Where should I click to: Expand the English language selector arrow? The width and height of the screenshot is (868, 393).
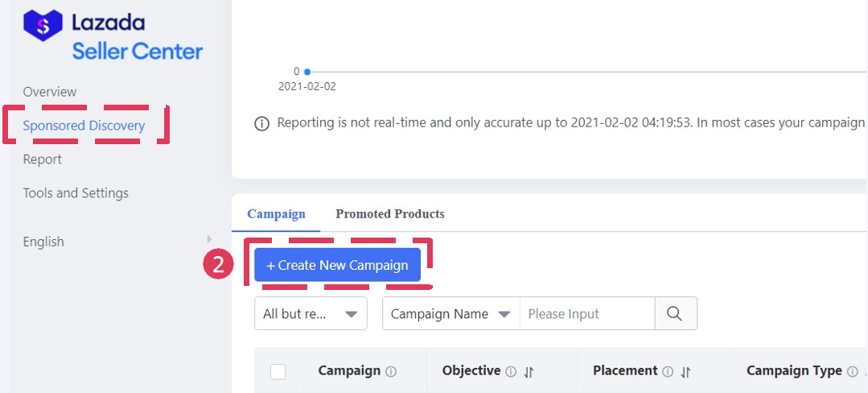point(209,239)
